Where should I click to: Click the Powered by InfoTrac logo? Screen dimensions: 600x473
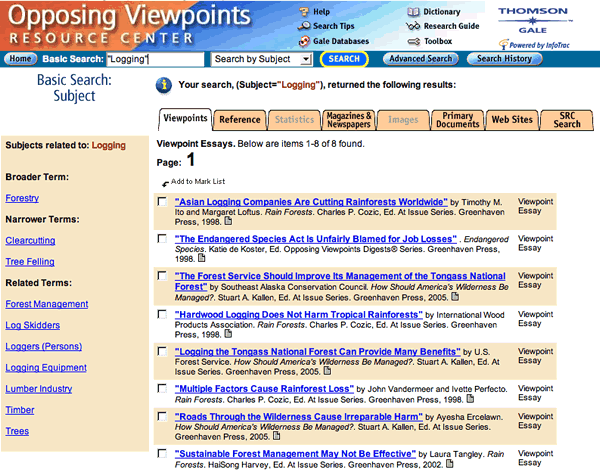tap(534, 45)
